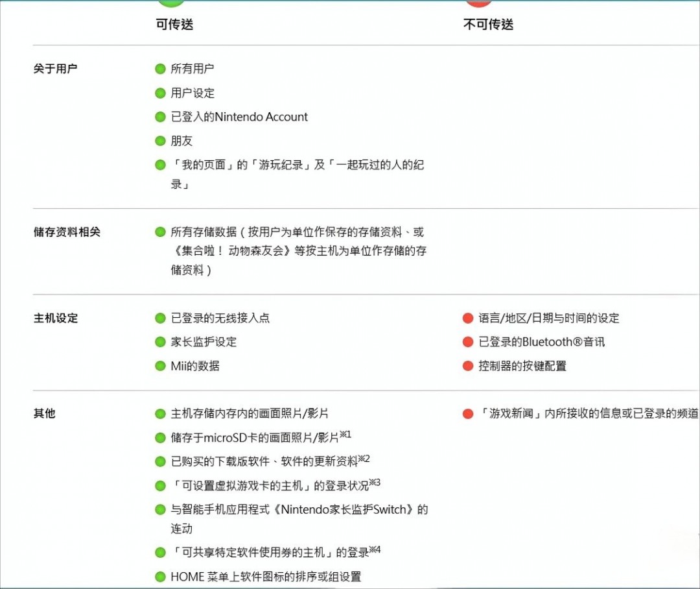Click the 储存资料相关 row header

coord(67,232)
